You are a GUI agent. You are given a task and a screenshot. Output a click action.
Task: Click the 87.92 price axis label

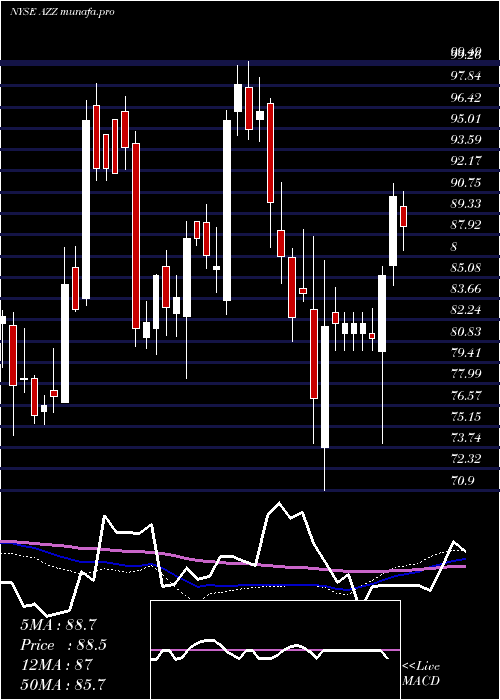point(466,225)
